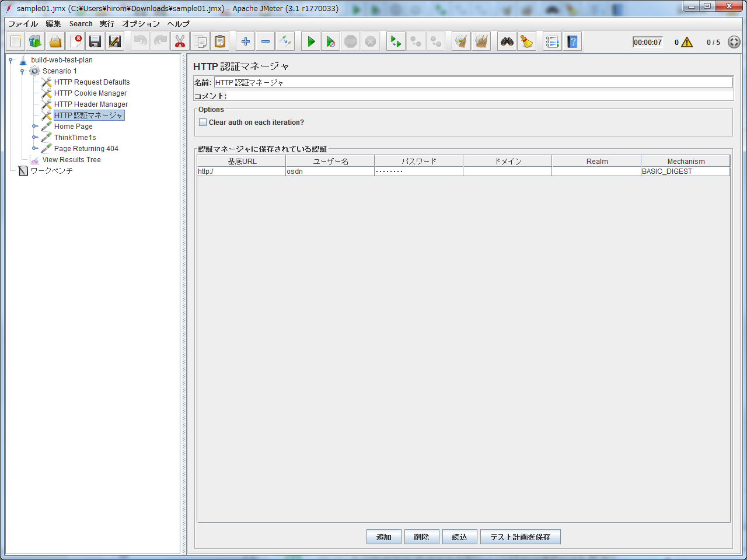Clear results with single broom icon
747x560 pixels.
click(x=462, y=41)
